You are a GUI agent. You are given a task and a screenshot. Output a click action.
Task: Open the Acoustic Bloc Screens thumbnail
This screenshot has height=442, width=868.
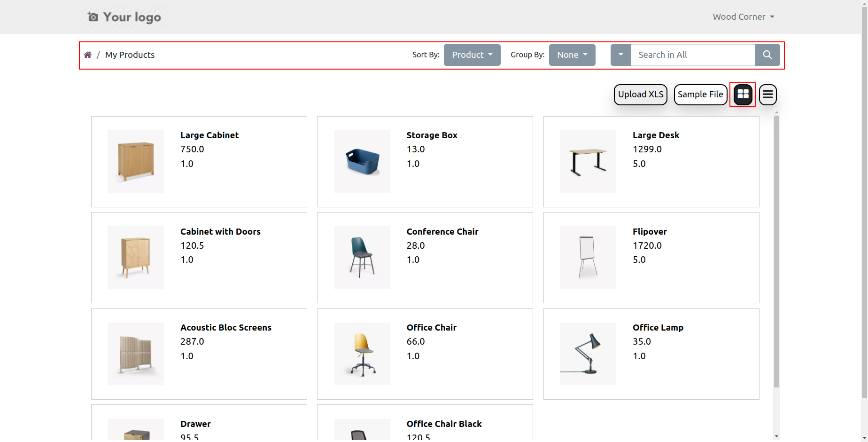click(x=136, y=354)
